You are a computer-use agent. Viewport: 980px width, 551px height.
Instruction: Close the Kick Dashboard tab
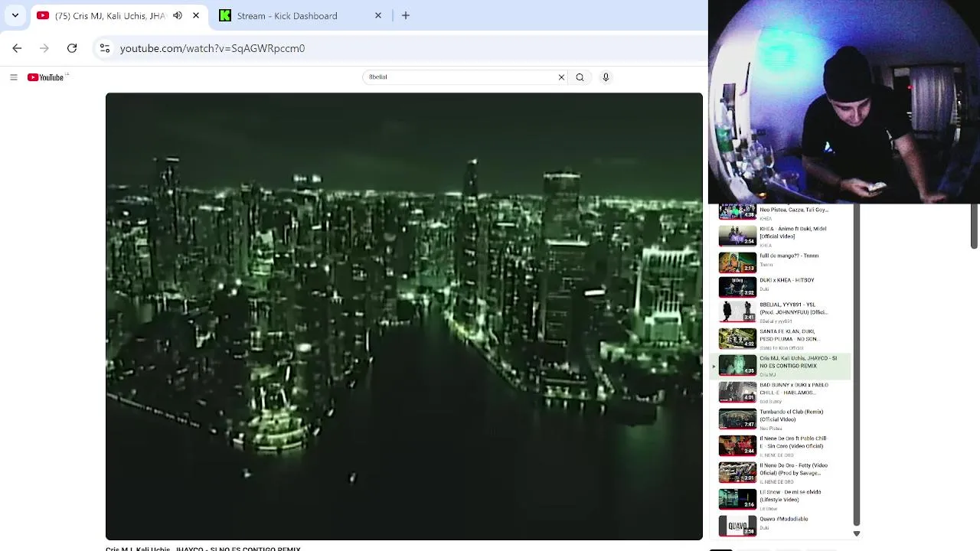point(377,15)
